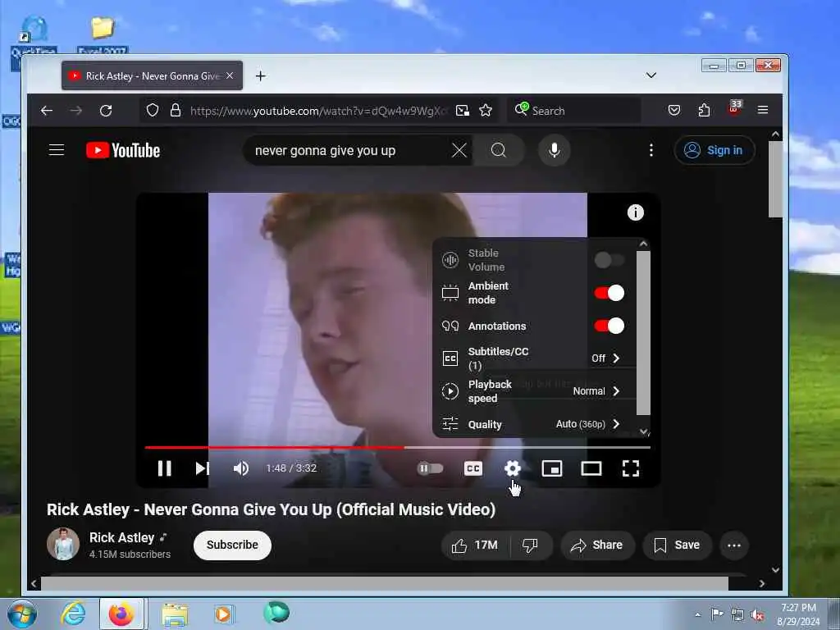Click the Quality label in the settings menu
Image resolution: width=840 pixels, height=630 pixels.
(x=485, y=424)
